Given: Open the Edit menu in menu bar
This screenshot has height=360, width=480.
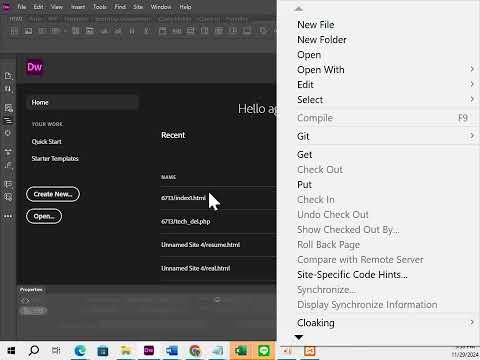Looking at the screenshot, I should coord(38,7).
